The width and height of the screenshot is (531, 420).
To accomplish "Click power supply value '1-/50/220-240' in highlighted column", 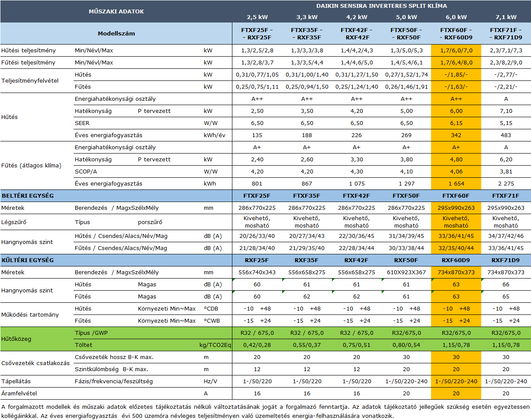I will point(456,381).
